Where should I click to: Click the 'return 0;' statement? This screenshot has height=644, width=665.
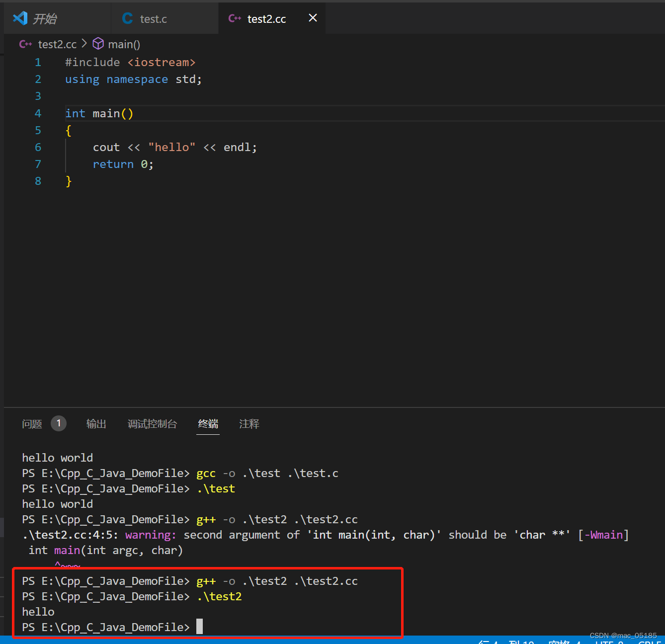tap(123, 164)
